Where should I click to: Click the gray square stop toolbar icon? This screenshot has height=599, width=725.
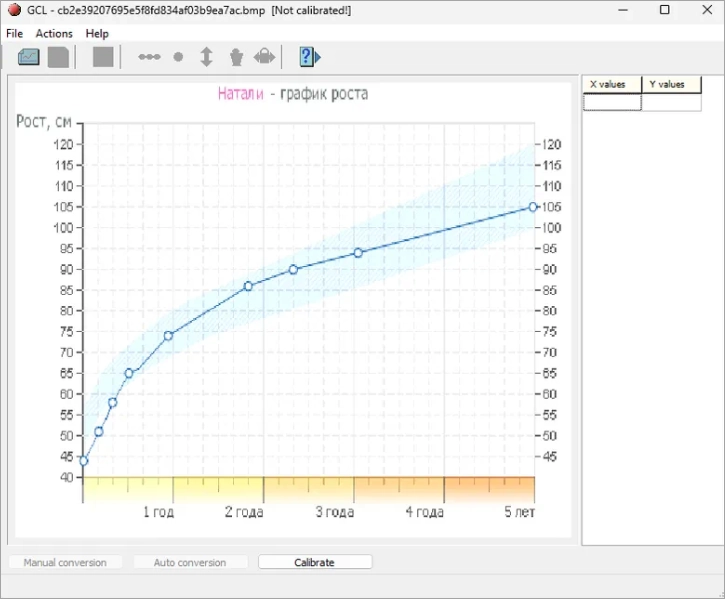click(103, 57)
